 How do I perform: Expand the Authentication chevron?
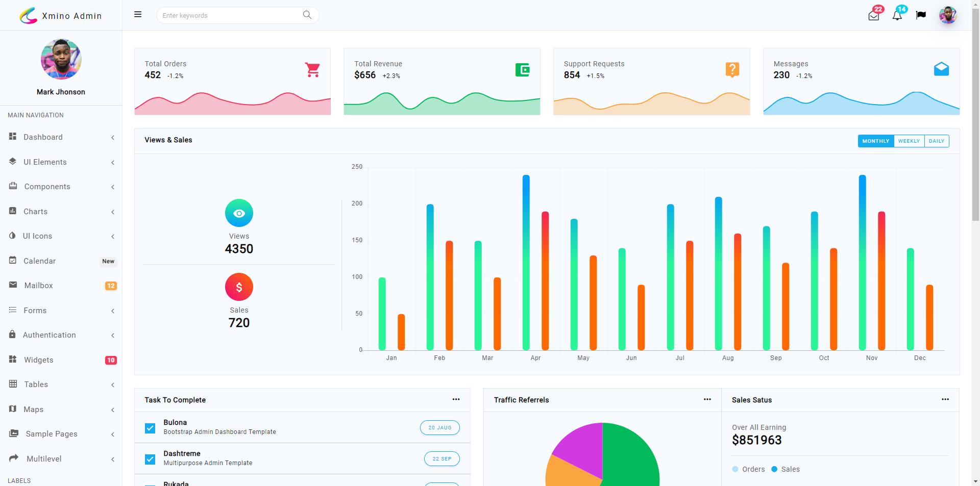[x=113, y=336]
